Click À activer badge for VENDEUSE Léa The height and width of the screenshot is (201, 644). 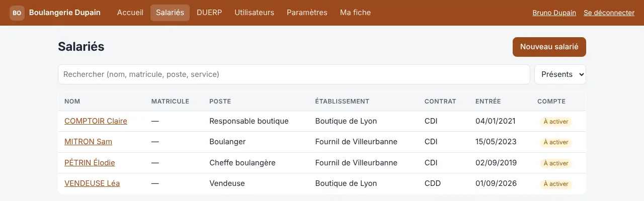pyautogui.click(x=555, y=184)
